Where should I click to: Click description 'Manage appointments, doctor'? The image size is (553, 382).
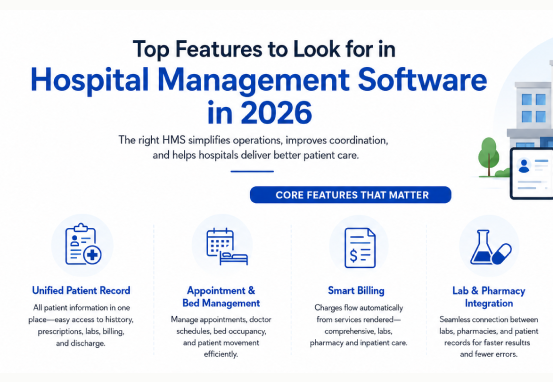coord(221,319)
